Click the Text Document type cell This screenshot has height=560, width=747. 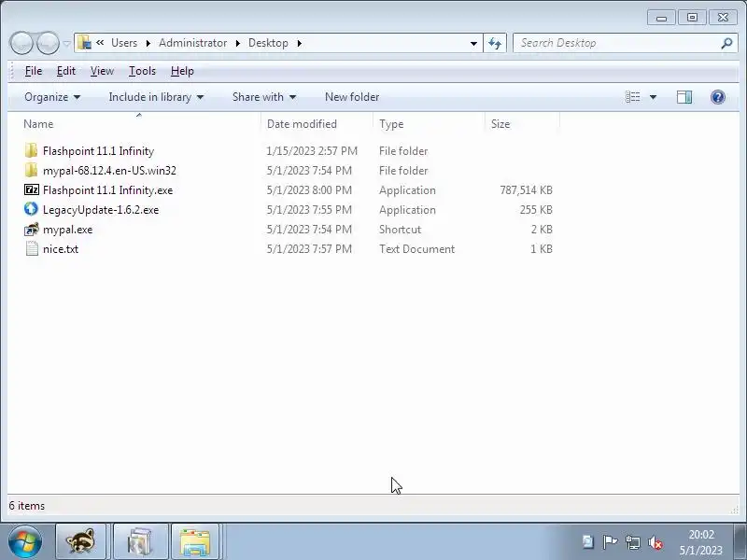pos(416,248)
